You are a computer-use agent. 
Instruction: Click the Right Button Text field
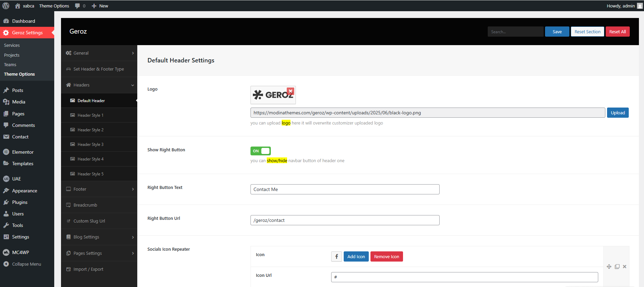[x=345, y=189]
